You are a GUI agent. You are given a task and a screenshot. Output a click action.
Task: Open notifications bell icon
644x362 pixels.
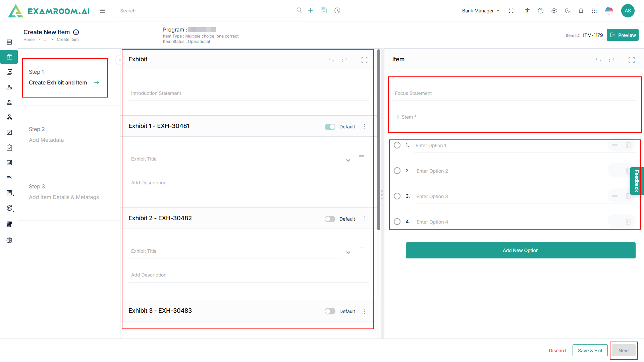coord(581,11)
